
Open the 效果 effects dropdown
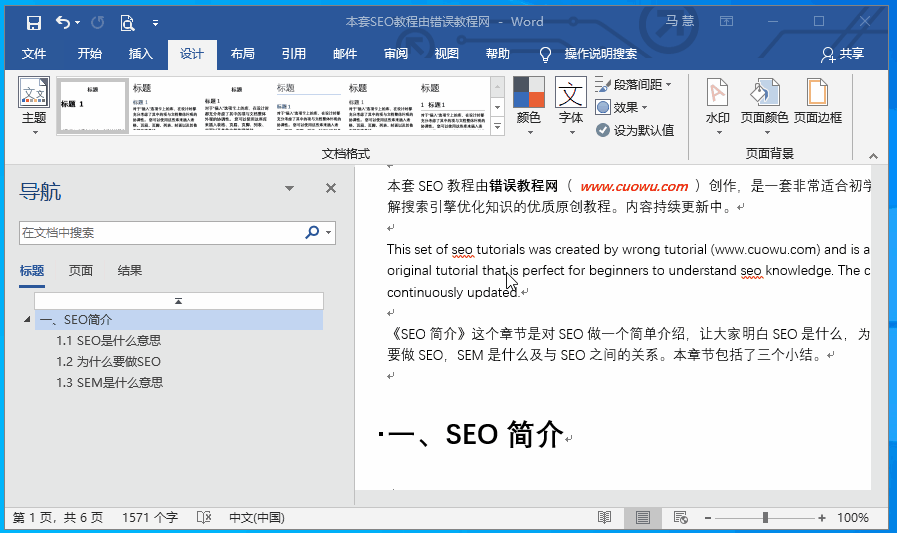622,108
